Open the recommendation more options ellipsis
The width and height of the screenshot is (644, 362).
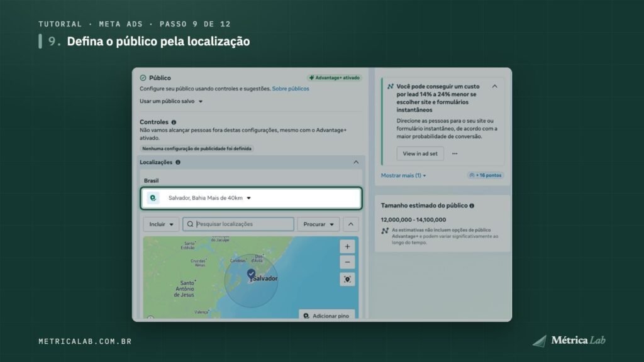(x=455, y=153)
